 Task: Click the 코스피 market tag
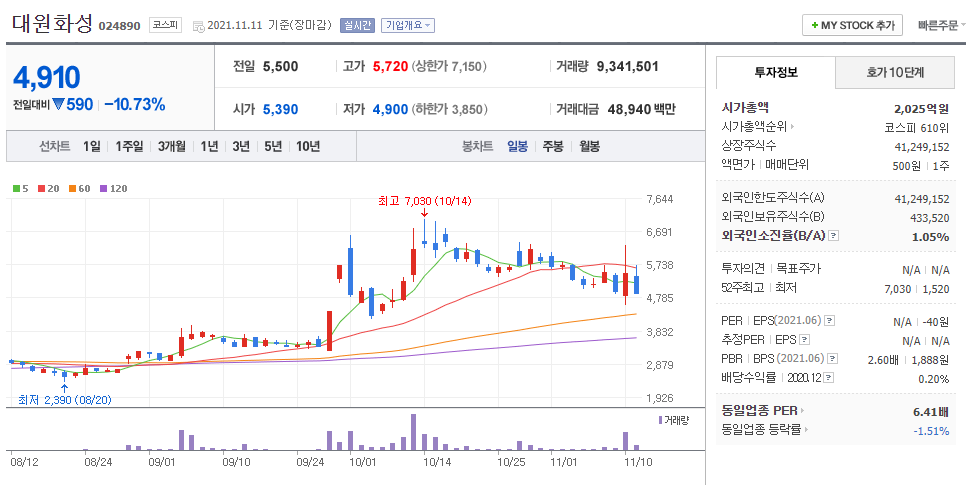click(165, 26)
